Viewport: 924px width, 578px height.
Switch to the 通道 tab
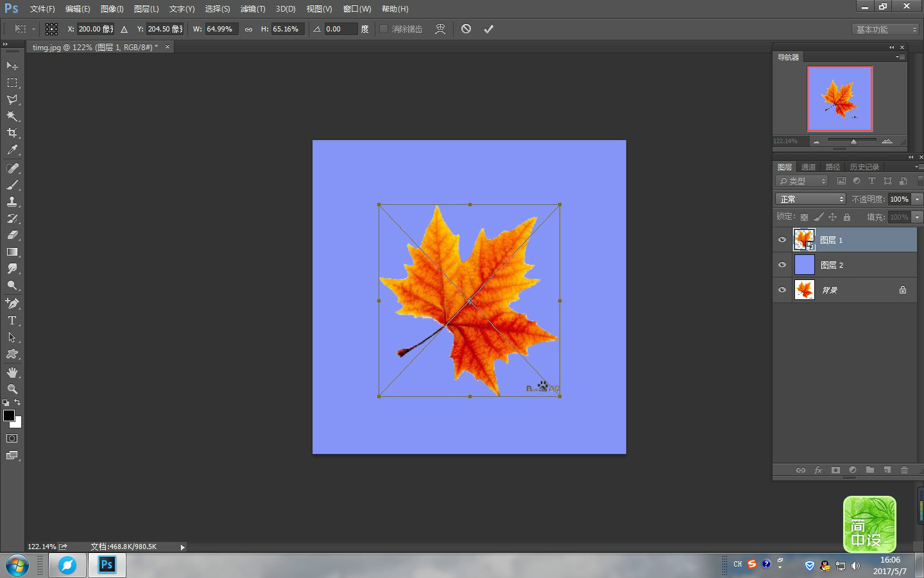(809, 167)
